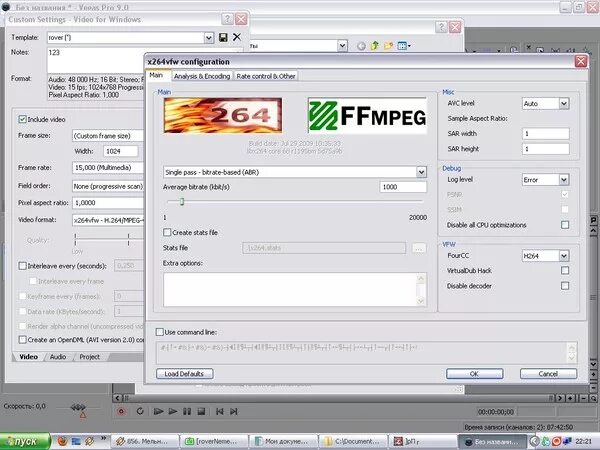
Task: Open Template dropdown in Custom Settings
Action: (209, 38)
